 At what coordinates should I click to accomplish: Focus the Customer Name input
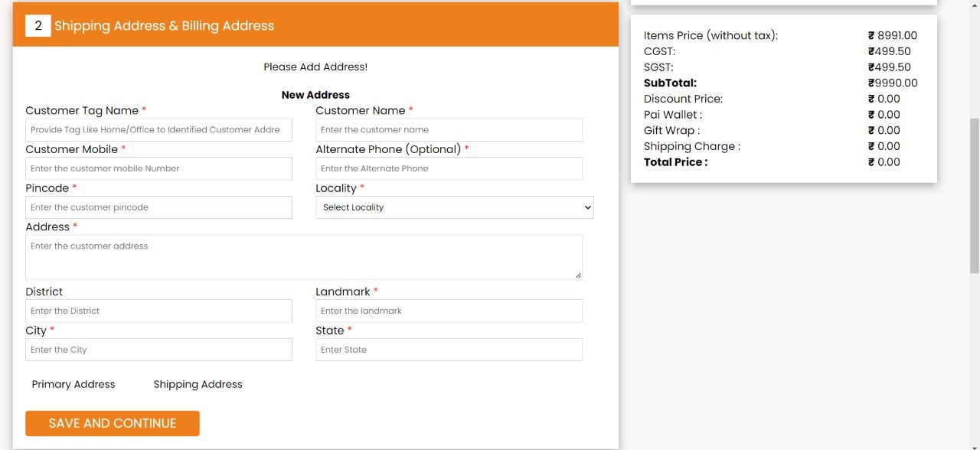coord(449,130)
